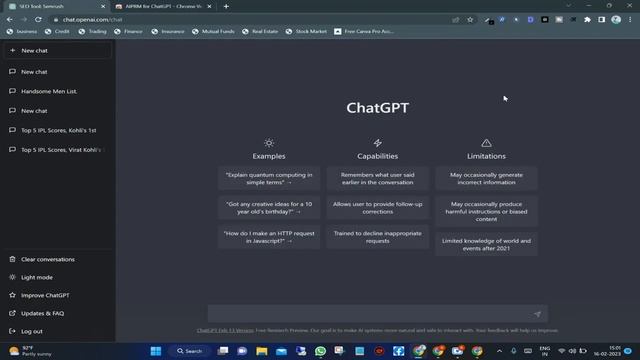This screenshot has height=360, width=640.
Task: Open the Stock Market bookmark folder
Action: point(306,31)
